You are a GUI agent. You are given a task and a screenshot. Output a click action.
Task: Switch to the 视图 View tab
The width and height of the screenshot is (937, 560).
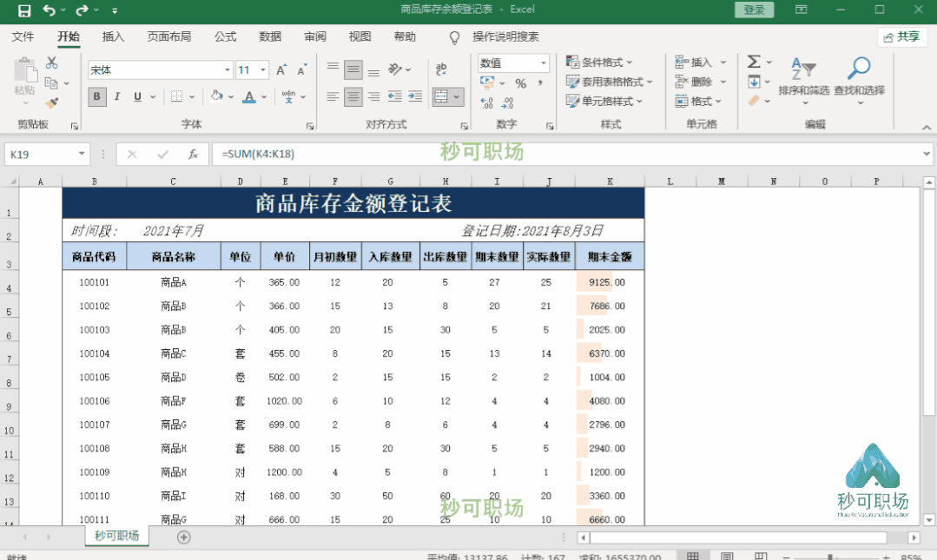click(x=360, y=37)
